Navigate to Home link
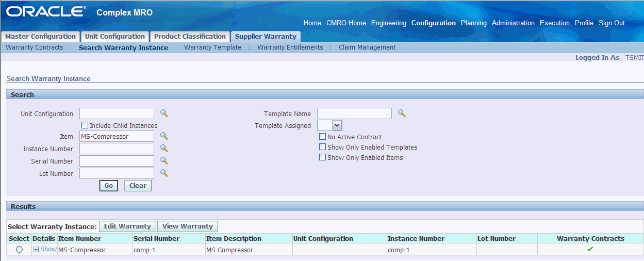 pyautogui.click(x=312, y=23)
